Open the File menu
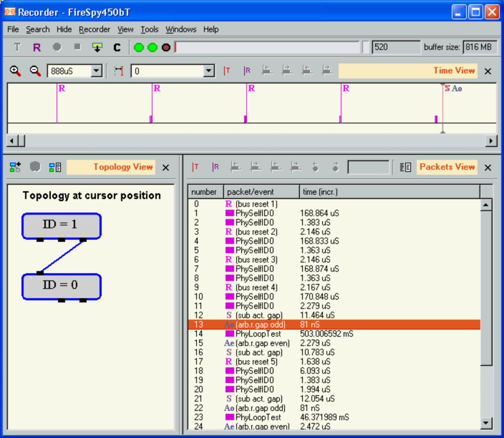Viewport: 504px width, 438px height. pos(13,29)
